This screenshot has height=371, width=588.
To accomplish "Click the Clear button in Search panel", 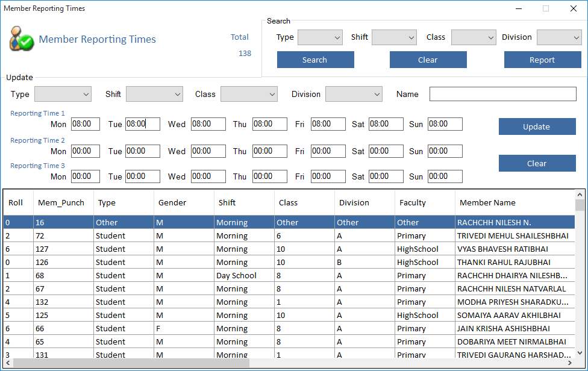I will (428, 60).
